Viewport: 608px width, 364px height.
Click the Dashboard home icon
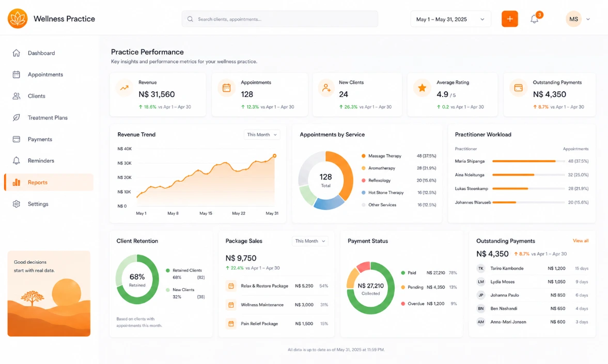[17, 53]
